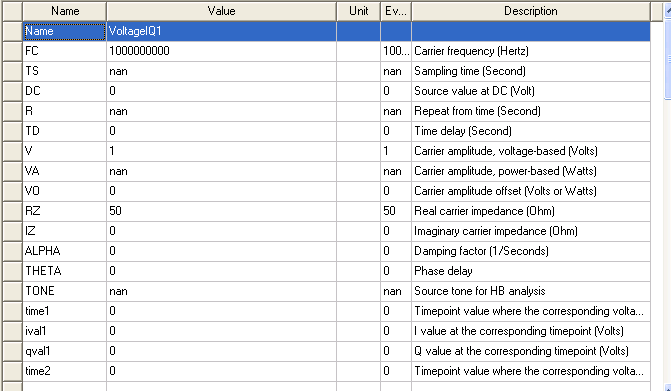Select the RZ value cell showing 50
Image resolution: width=671 pixels, height=391 pixels.
coord(221,211)
